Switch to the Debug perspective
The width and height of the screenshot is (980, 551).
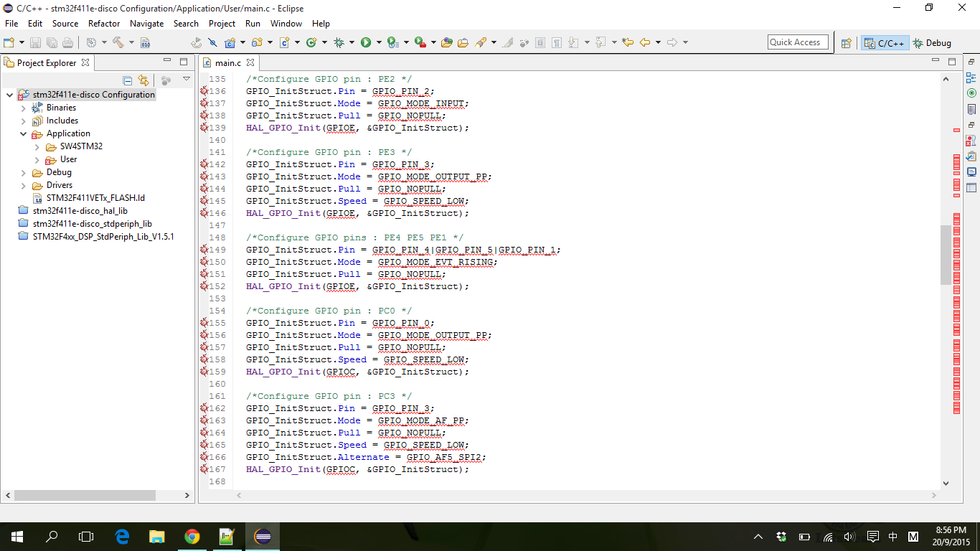pyautogui.click(x=932, y=43)
